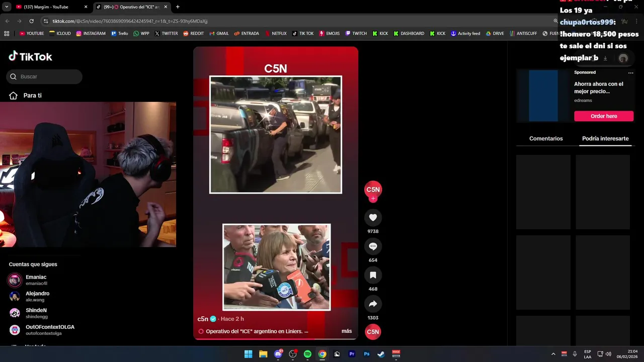The height and width of the screenshot is (362, 644).
Task: Open the ICLOUD bookmark
Action: click(x=60, y=34)
